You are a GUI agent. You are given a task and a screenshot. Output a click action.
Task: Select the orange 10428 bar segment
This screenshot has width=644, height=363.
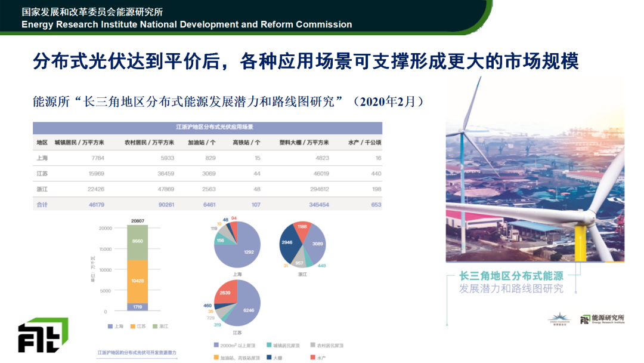click(138, 282)
